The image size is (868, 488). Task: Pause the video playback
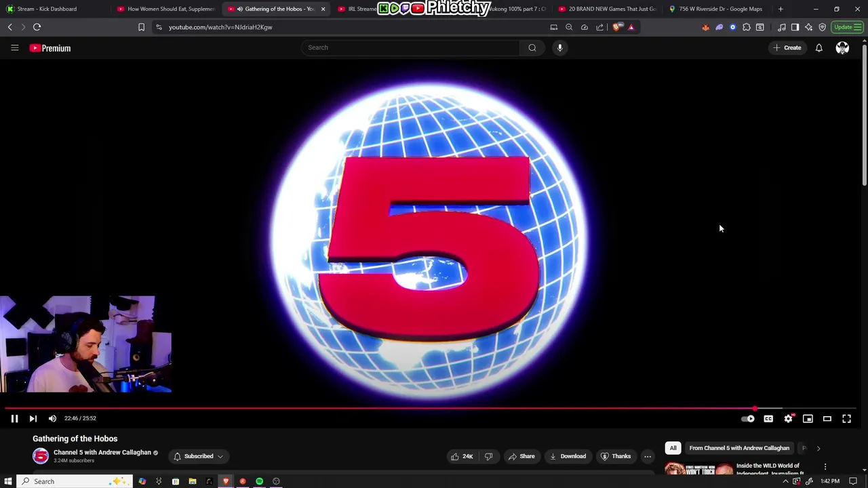tap(14, 419)
